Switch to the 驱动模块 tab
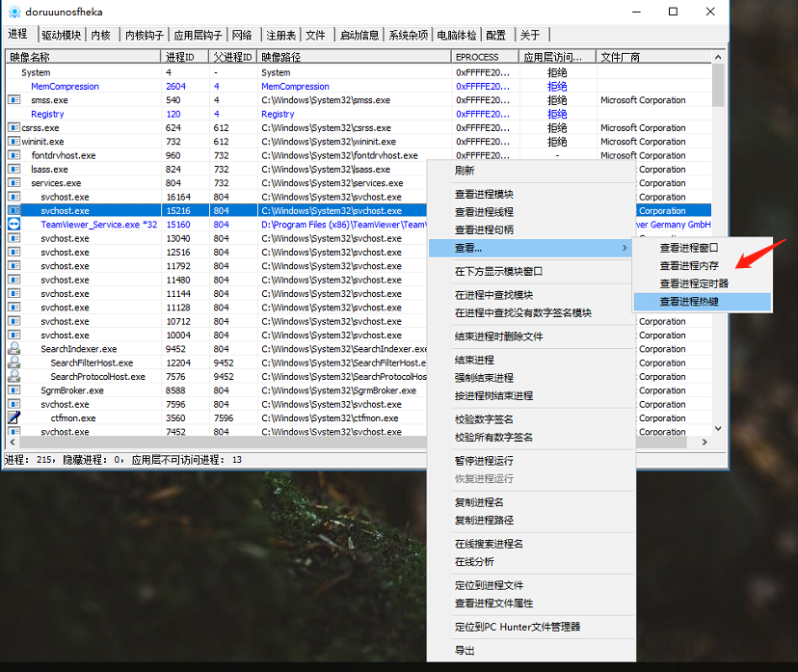This screenshot has width=798, height=672. click(x=61, y=35)
